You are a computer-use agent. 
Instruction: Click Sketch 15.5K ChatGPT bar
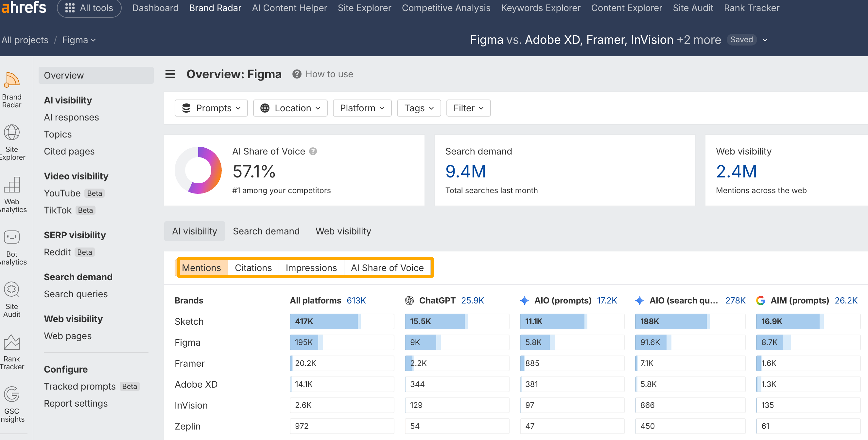click(457, 321)
